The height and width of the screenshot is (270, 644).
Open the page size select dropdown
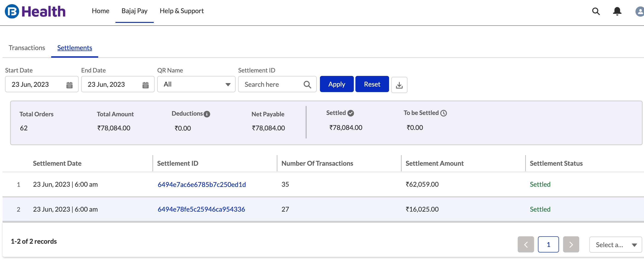pyautogui.click(x=615, y=244)
